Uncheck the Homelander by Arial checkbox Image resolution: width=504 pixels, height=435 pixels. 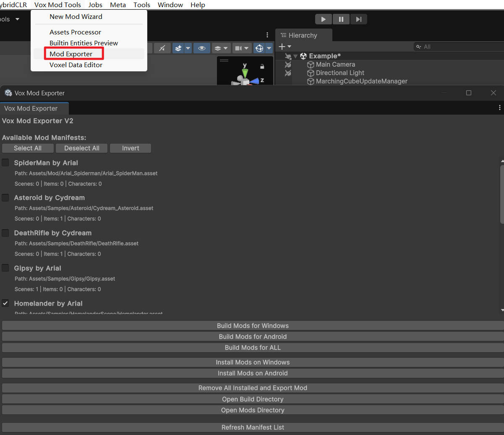[5, 303]
